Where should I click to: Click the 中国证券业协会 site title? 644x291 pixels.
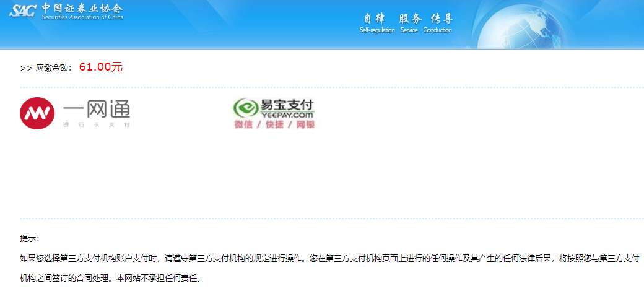[82, 7]
